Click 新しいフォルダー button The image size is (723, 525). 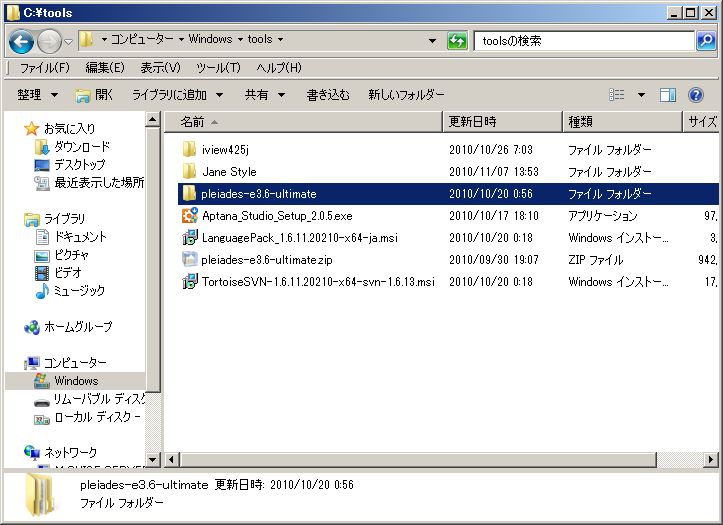click(x=406, y=95)
